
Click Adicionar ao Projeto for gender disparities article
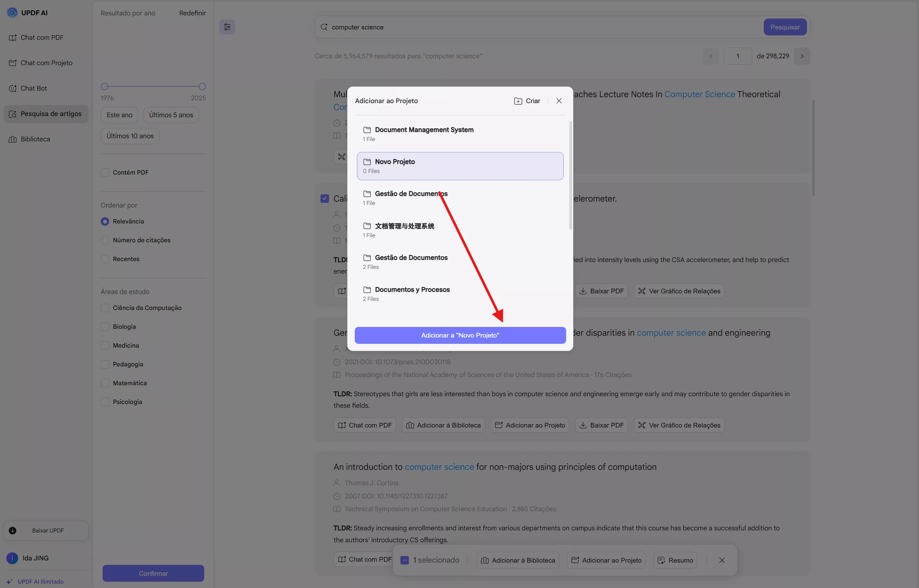point(530,425)
